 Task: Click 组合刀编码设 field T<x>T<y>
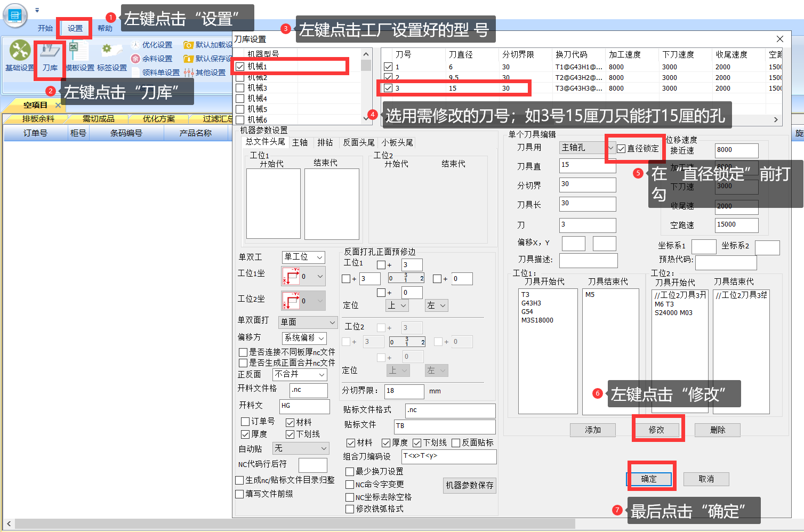(449, 457)
